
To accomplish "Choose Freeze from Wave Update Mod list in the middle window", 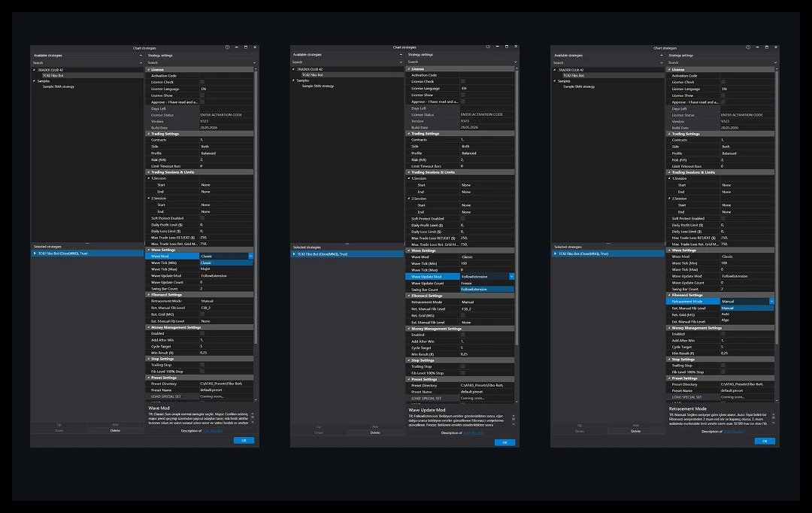I will [486, 284].
